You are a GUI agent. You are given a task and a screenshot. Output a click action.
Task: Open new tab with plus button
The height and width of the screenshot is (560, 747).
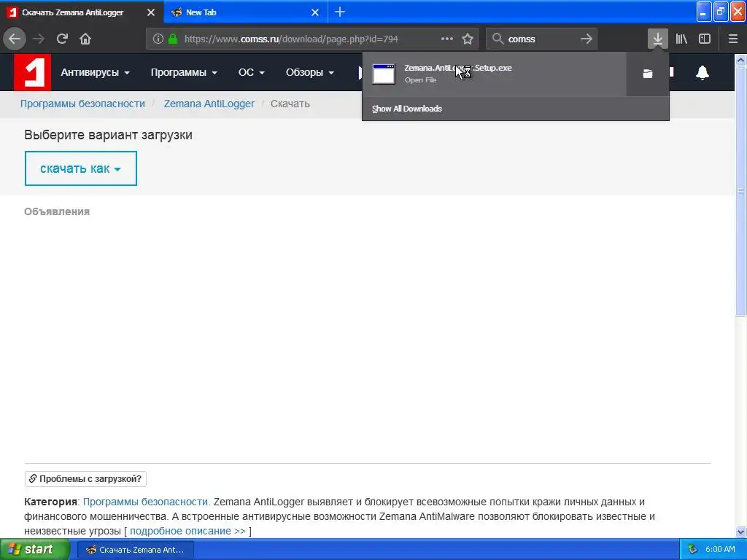[340, 12]
